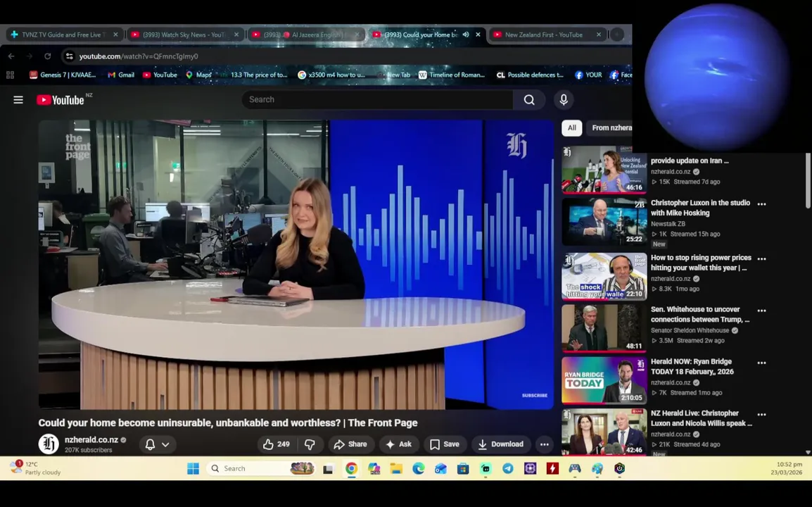Close the Watch Sky News tab
This screenshot has height=507, width=812.
coord(236,35)
